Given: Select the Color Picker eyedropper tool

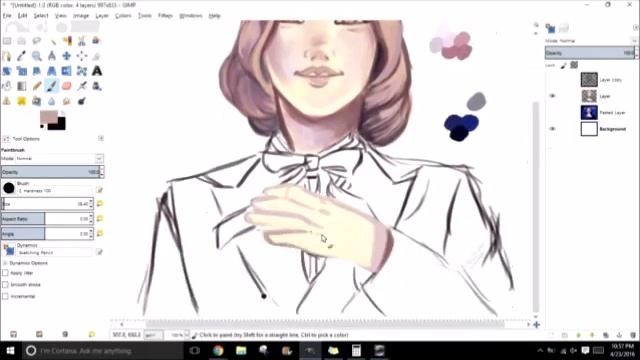Looking at the screenshot, I should click(x=22, y=56).
